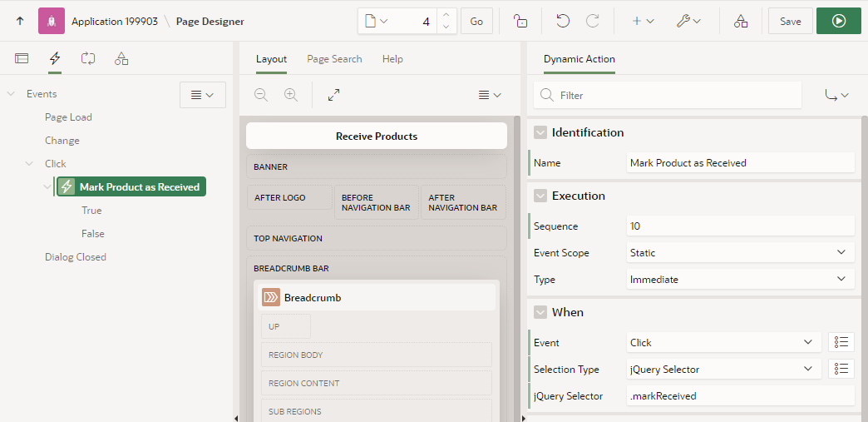Select the BANNER layout position
868x422 pixels.
377,166
